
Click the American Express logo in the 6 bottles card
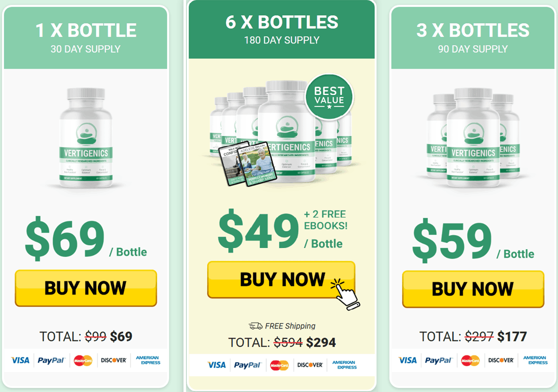(x=344, y=365)
